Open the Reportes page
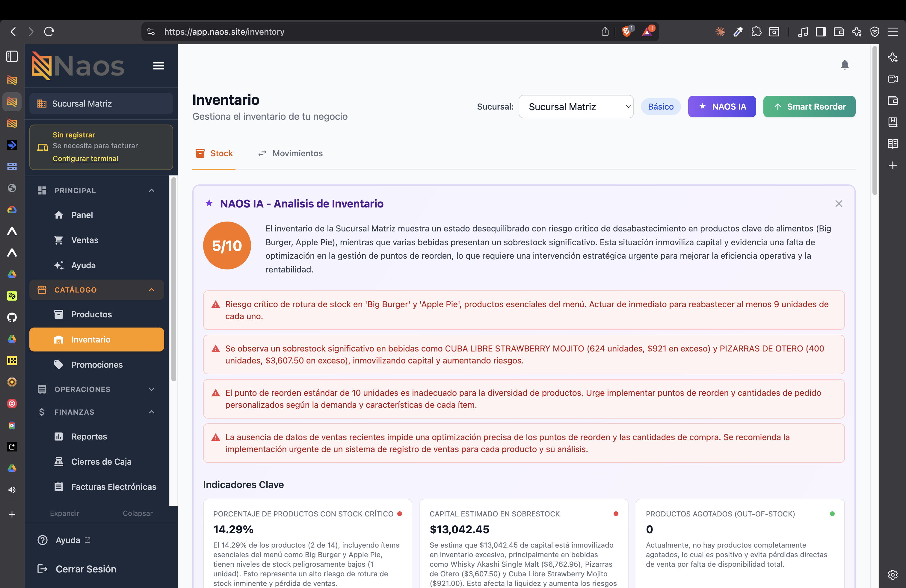This screenshot has height=588, width=906. pyautogui.click(x=97, y=436)
